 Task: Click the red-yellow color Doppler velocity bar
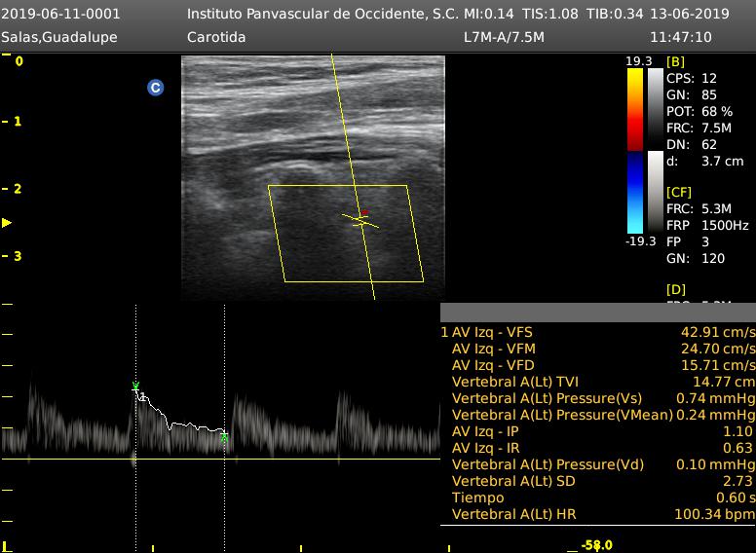pyautogui.click(x=634, y=109)
